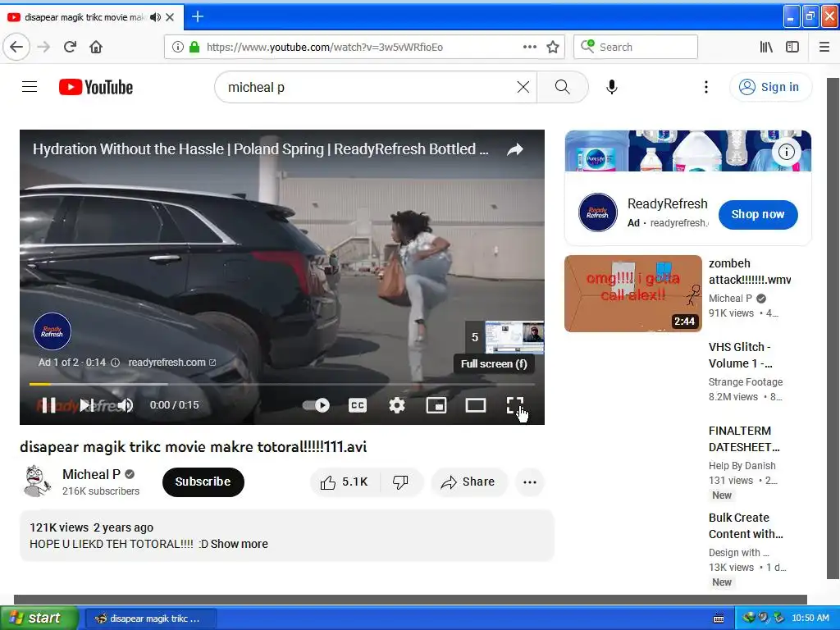This screenshot has height=630, width=840.
Task: Toggle the autoplay switch in the player
Action: click(x=316, y=405)
